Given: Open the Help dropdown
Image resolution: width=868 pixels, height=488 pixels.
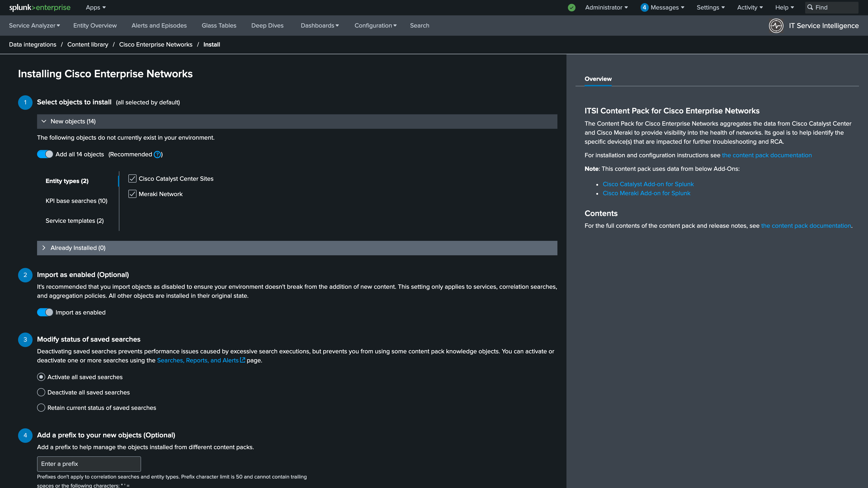Looking at the screenshot, I should [x=784, y=7].
